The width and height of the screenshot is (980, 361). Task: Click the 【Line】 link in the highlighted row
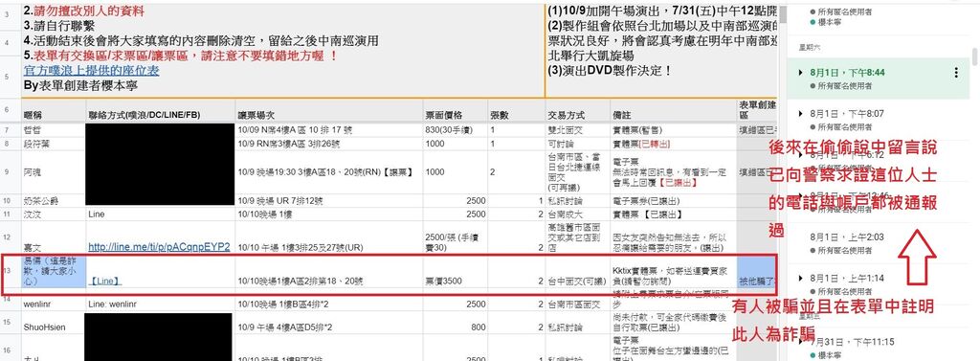(x=105, y=281)
